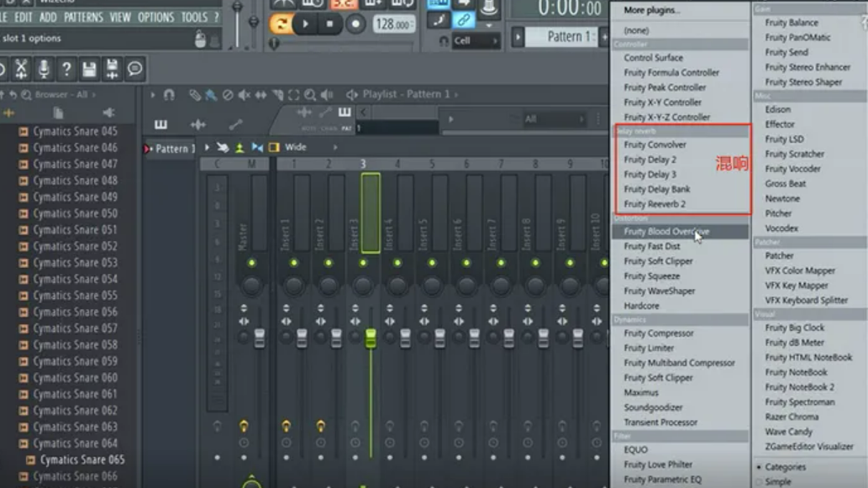Click the playlist select tool icon
Viewport: 868px width, 488px height.
(293, 95)
